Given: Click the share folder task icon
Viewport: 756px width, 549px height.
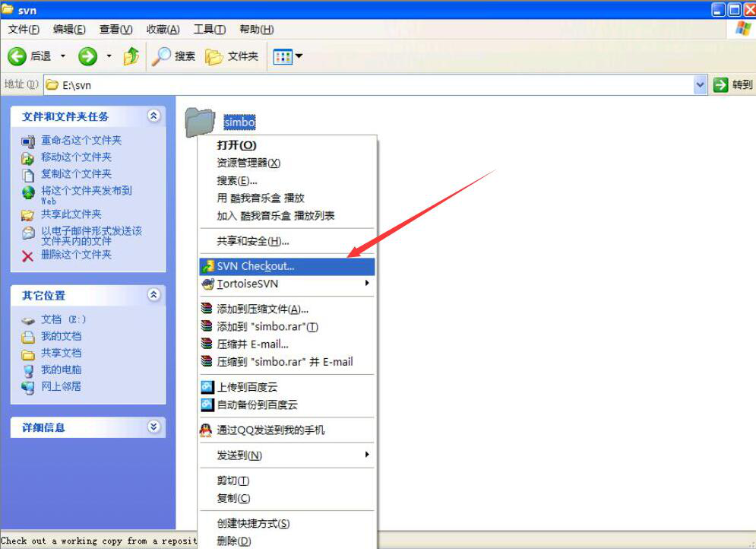Looking at the screenshot, I should point(28,215).
